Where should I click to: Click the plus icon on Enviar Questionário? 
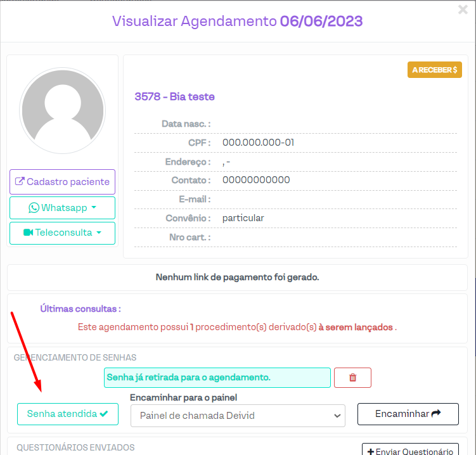(x=371, y=451)
